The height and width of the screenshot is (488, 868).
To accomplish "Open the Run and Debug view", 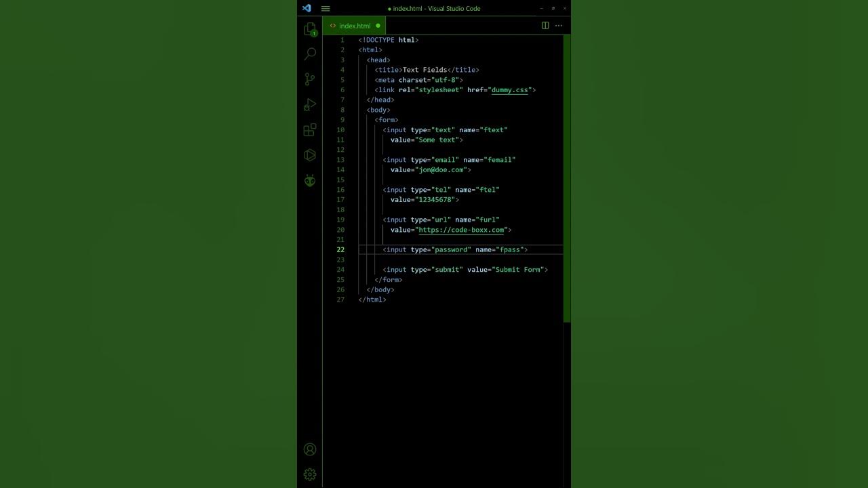I will click(x=310, y=104).
